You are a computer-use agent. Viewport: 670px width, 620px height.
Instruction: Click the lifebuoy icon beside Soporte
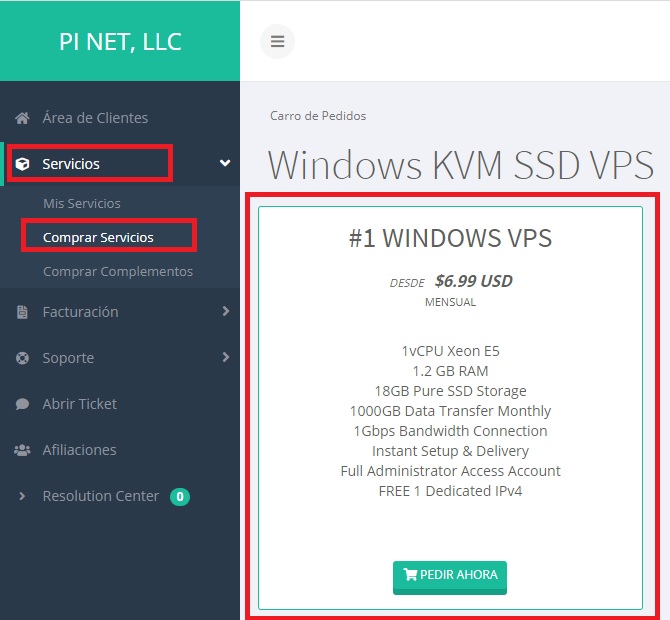(x=22, y=358)
